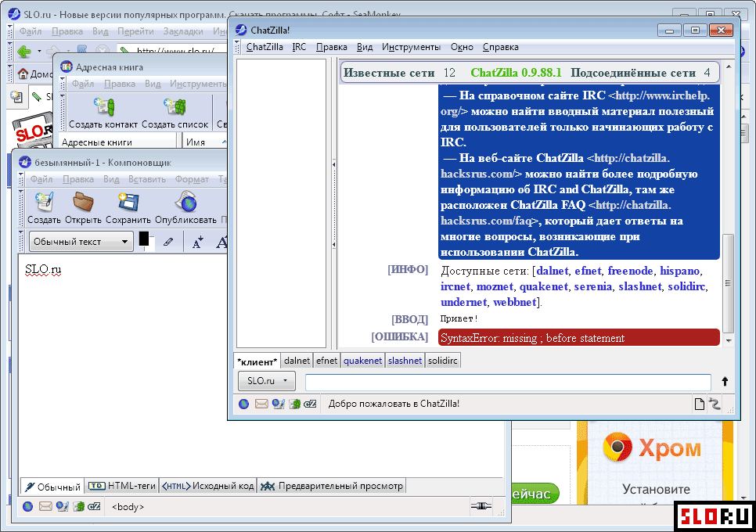The width and height of the screenshot is (756, 532).
Task: Open the Composer icon in the ChatZilla status bar
Action: pyautogui.click(x=278, y=404)
